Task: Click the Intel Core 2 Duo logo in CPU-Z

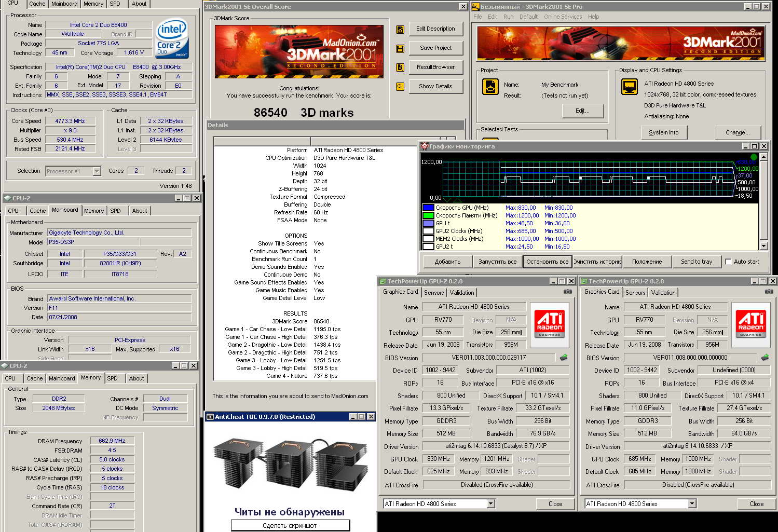Action: pos(172,39)
